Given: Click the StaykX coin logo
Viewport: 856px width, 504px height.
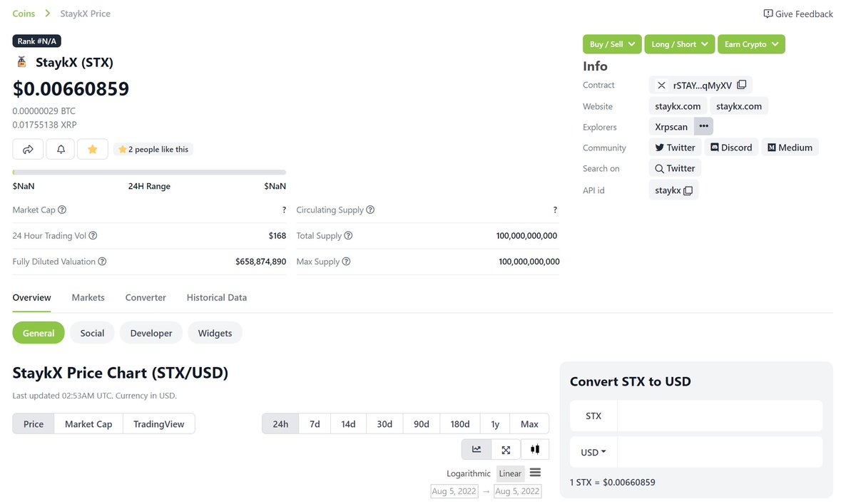Looking at the screenshot, I should pos(21,62).
